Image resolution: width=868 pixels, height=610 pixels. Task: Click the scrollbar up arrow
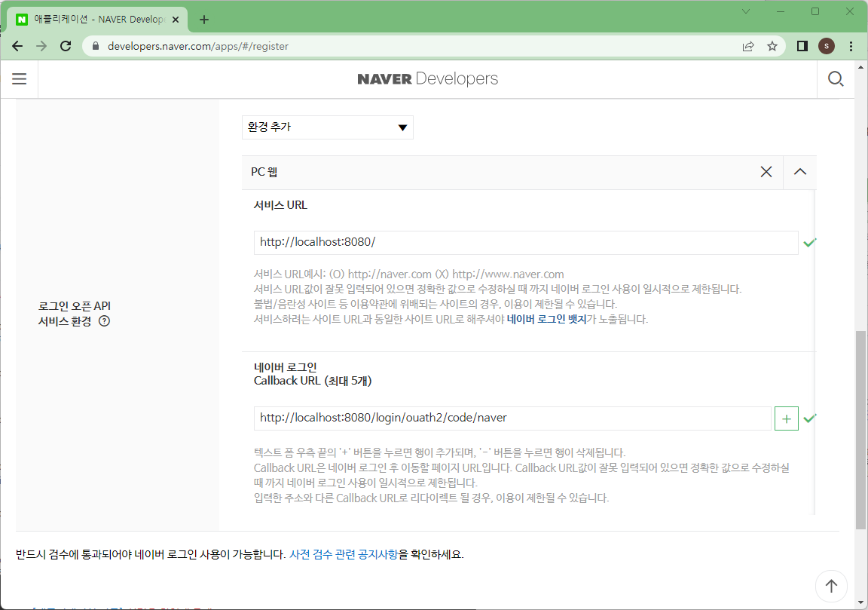click(860, 67)
